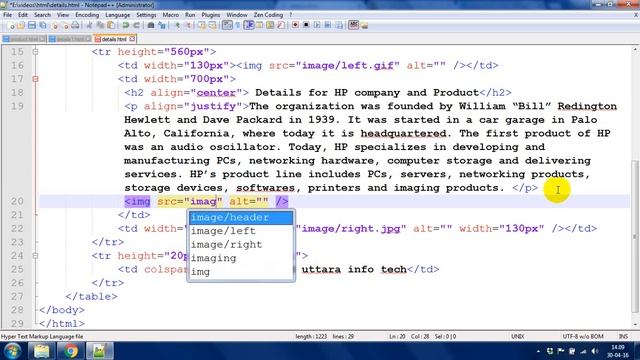Image resolution: width=640 pixels, height=360 pixels.
Task: Start macro recording with red dot icon
Action: (x=295, y=25)
